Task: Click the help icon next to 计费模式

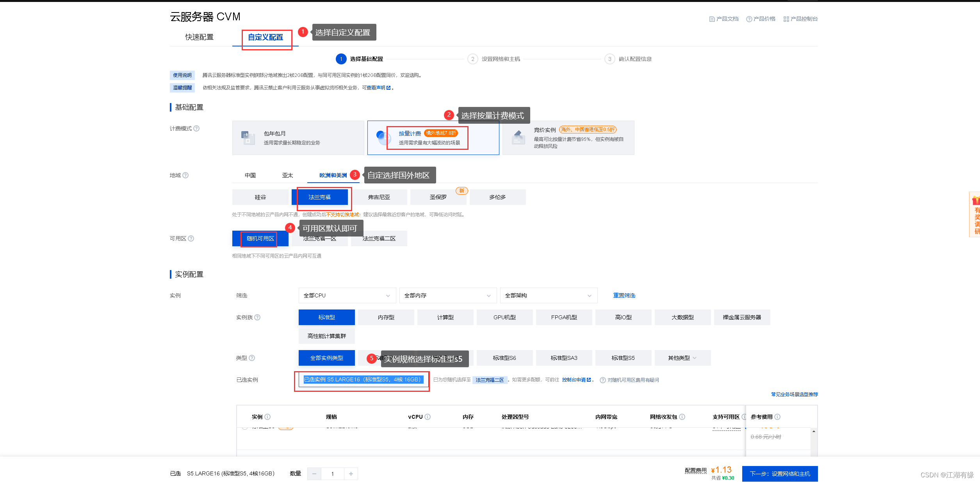Action: point(196,128)
